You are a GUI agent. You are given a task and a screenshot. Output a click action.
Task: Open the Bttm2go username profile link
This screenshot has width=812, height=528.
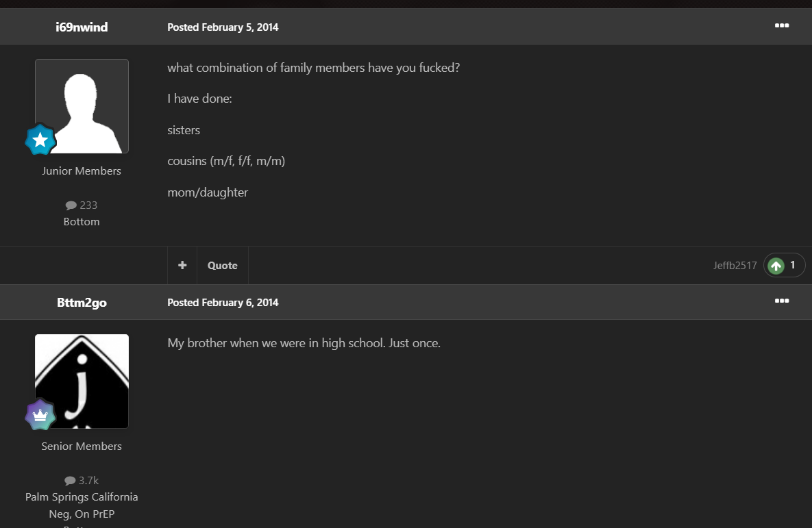(x=82, y=302)
